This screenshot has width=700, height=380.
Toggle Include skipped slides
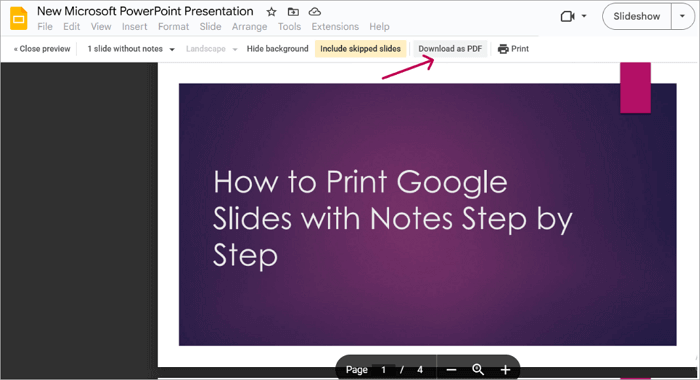pos(360,49)
